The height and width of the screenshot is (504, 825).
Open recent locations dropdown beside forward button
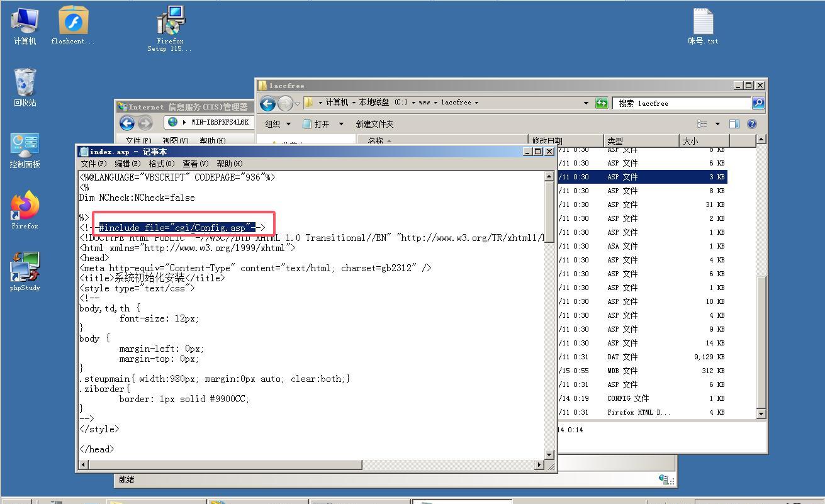[298, 103]
